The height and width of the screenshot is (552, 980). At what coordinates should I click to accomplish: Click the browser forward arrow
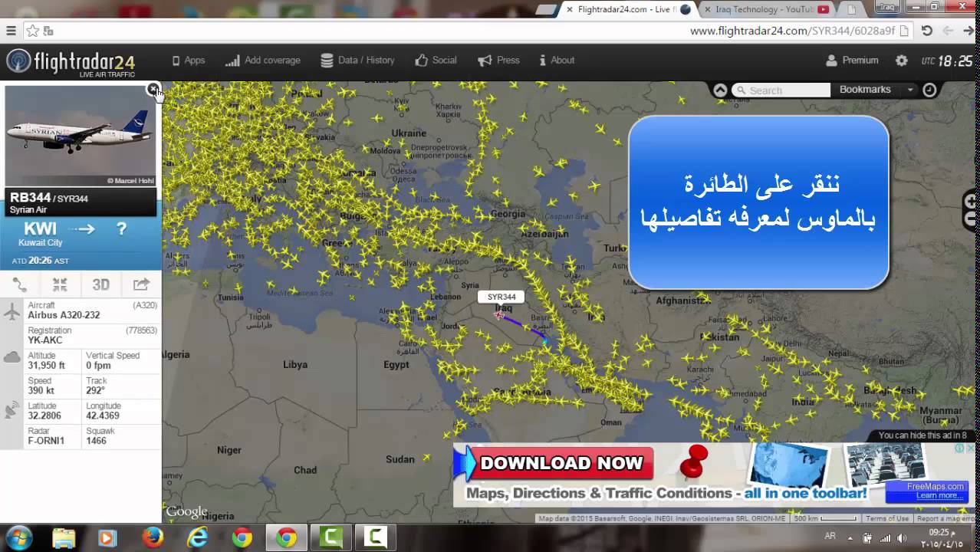pos(968,31)
